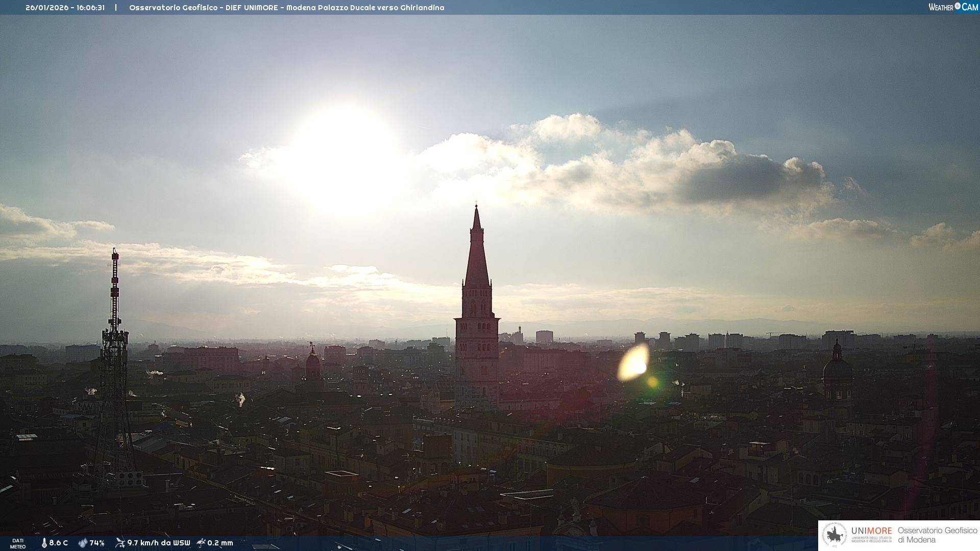This screenshot has height=551, width=980.
Task: Click the thermometer temperature icon
Action: (x=44, y=543)
